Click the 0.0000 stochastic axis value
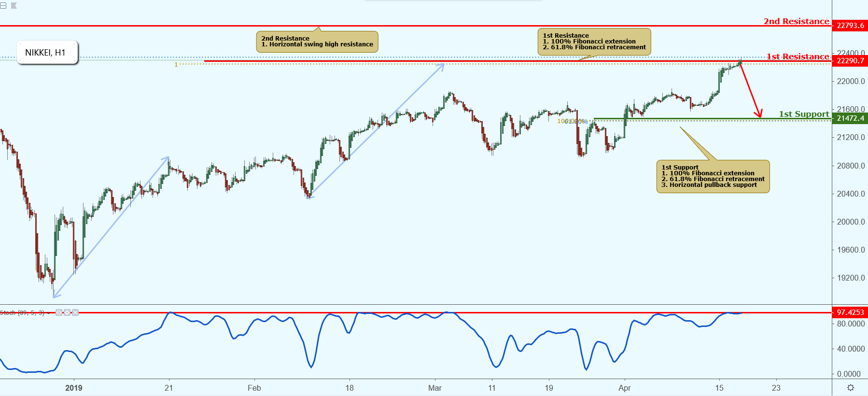 (x=849, y=374)
